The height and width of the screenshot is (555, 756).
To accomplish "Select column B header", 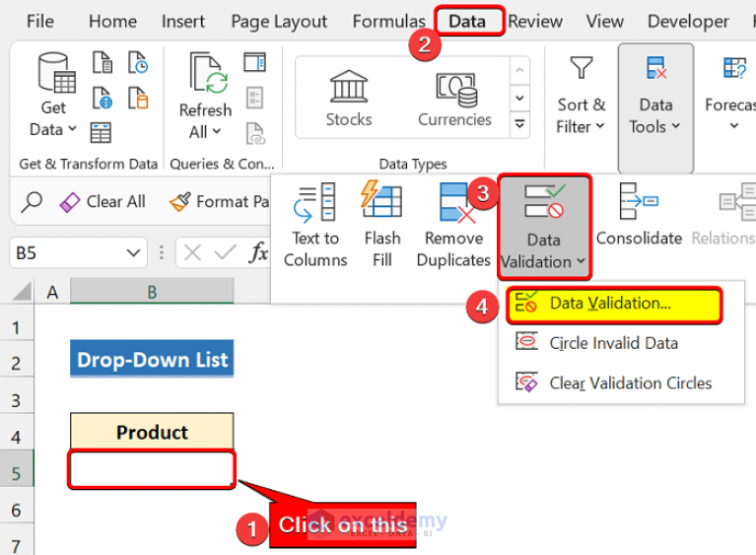I will coord(152,291).
